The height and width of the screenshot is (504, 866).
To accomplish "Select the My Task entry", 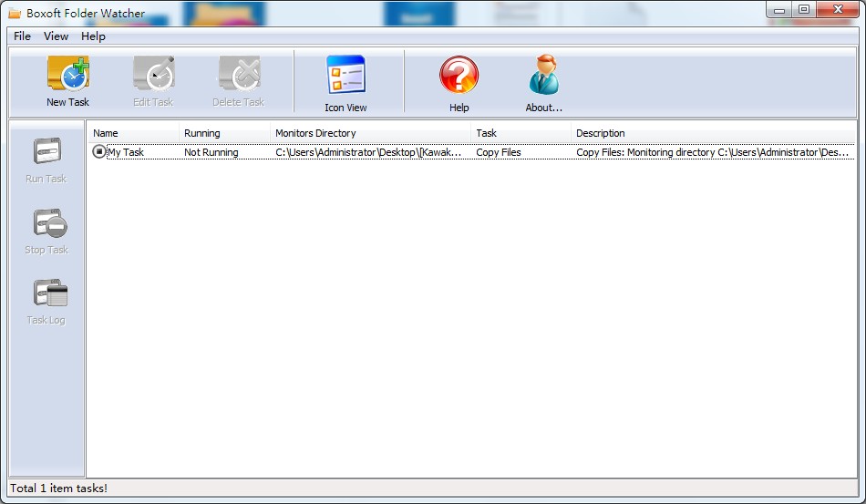I will [126, 152].
